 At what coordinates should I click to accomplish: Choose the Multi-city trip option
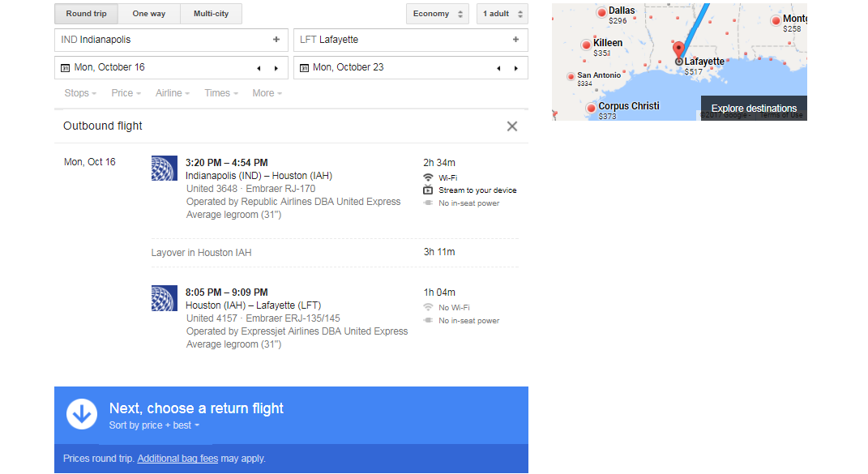(211, 14)
